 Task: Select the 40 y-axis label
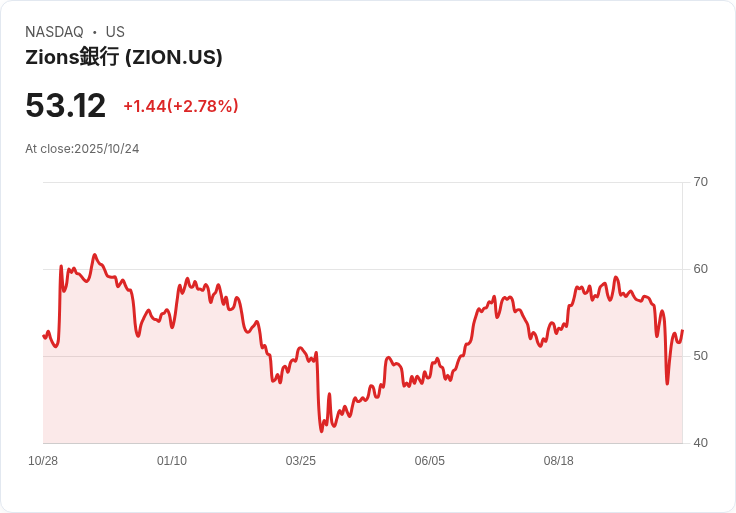point(700,443)
